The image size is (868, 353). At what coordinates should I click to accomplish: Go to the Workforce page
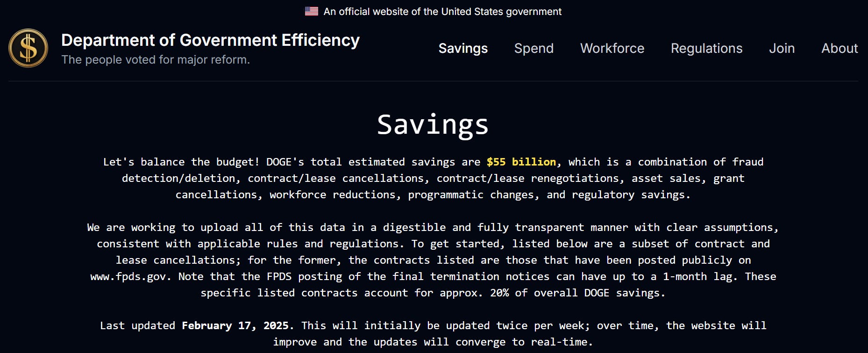coord(612,48)
